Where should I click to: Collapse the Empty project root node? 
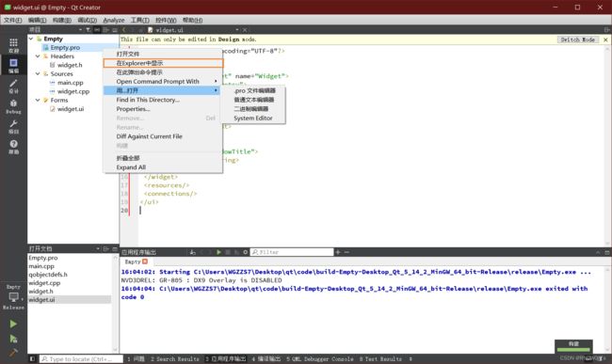pos(31,39)
